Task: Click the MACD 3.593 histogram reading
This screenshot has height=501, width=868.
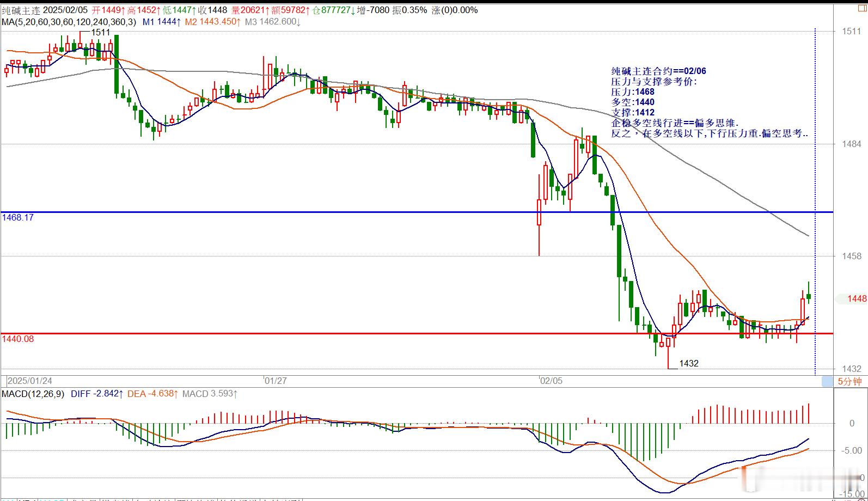Action: [210, 394]
